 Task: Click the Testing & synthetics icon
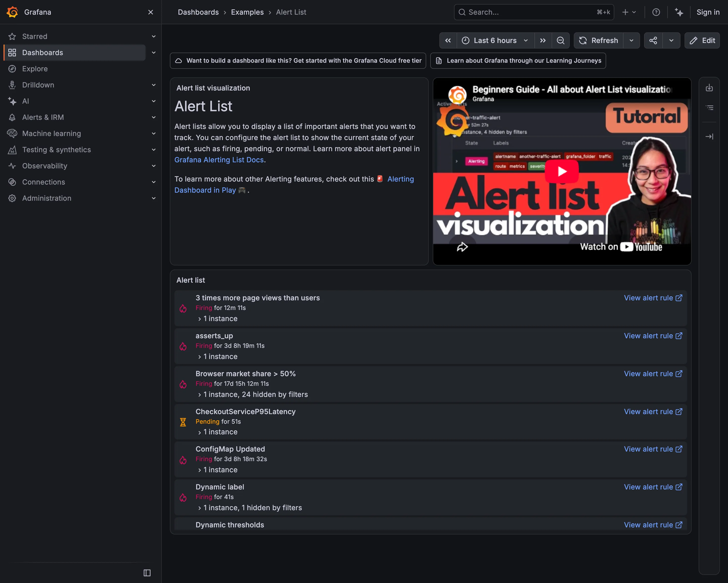pyautogui.click(x=12, y=150)
